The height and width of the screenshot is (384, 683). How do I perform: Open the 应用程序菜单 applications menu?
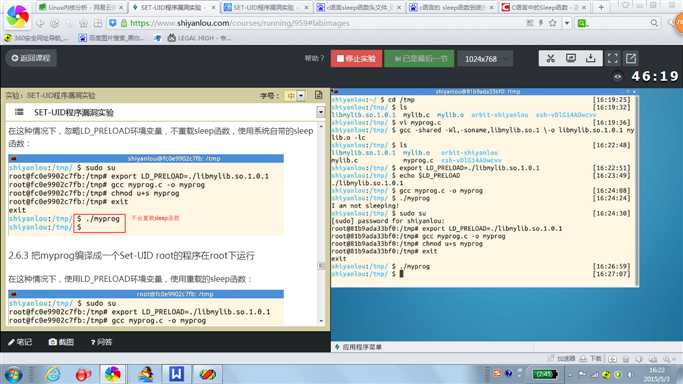pos(358,347)
